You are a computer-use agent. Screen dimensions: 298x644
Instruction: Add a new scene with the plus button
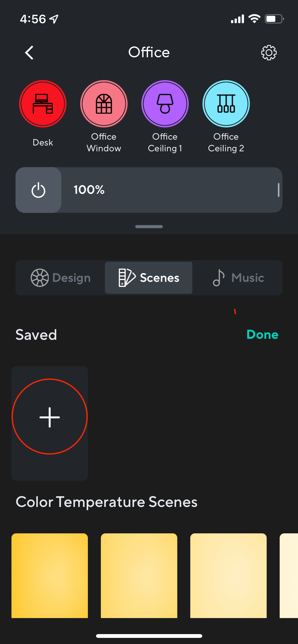click(49, 417)
